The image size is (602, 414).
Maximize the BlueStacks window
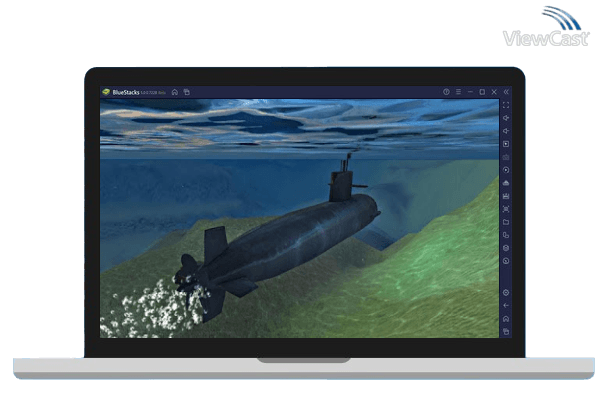[x=482, y=92]
